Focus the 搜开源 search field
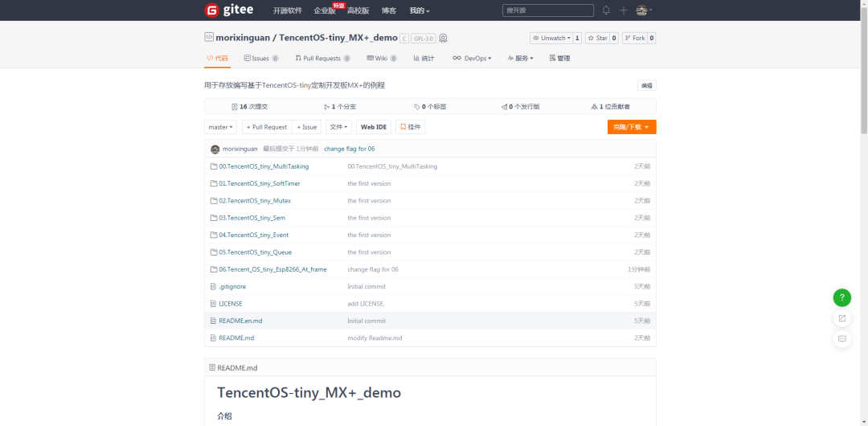 [x=548, y=10]
